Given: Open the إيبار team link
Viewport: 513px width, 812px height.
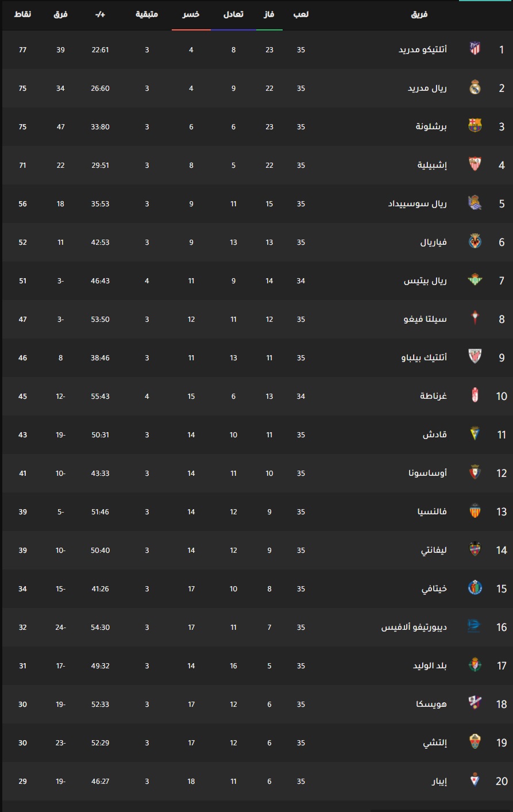Looking at the screenshot, I should (439, 781).
